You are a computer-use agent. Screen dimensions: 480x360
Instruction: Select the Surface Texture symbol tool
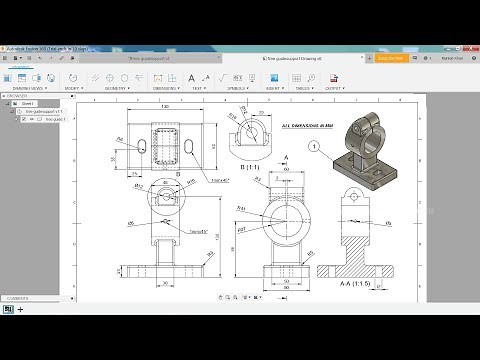point(223,78)
